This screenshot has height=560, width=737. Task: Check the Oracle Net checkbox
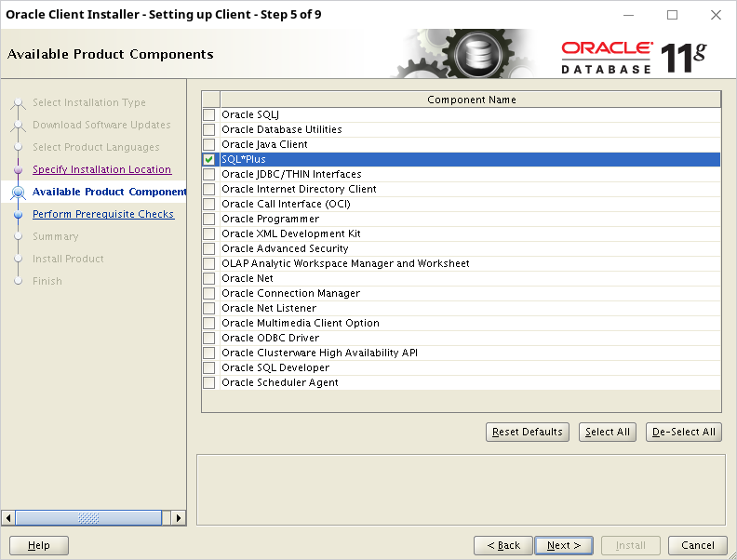208,278
